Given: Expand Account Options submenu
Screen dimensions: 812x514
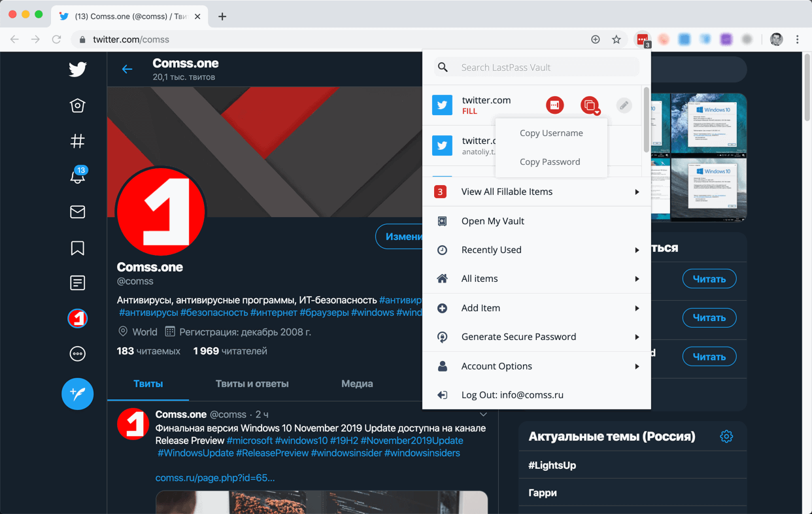Looking at the screenshot, I should point(537,366).
